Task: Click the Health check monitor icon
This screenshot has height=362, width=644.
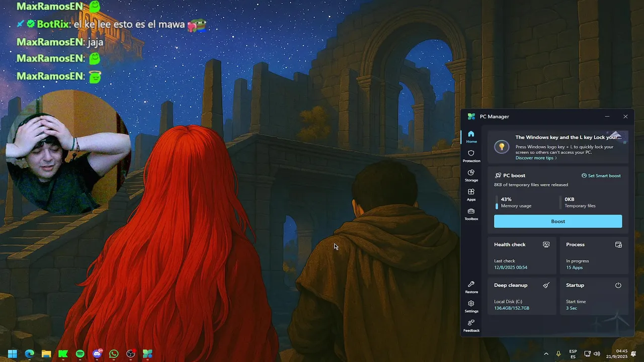Action: pos(546,244)
